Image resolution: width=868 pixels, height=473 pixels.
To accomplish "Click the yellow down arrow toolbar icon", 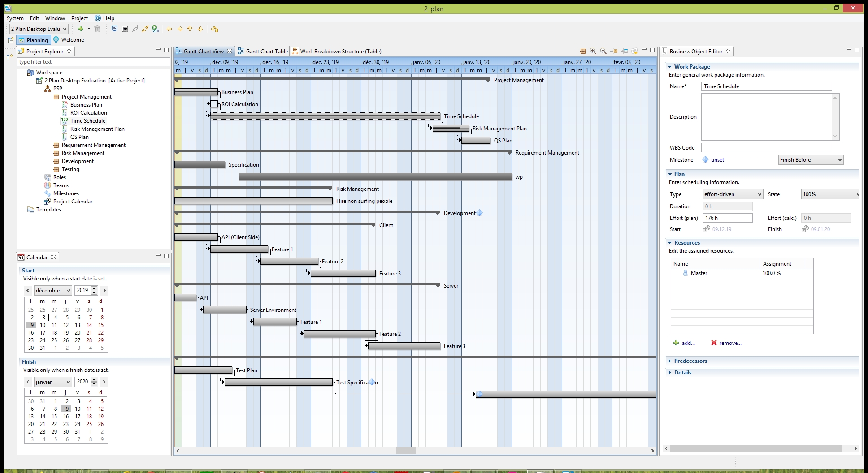I will 200,29.
